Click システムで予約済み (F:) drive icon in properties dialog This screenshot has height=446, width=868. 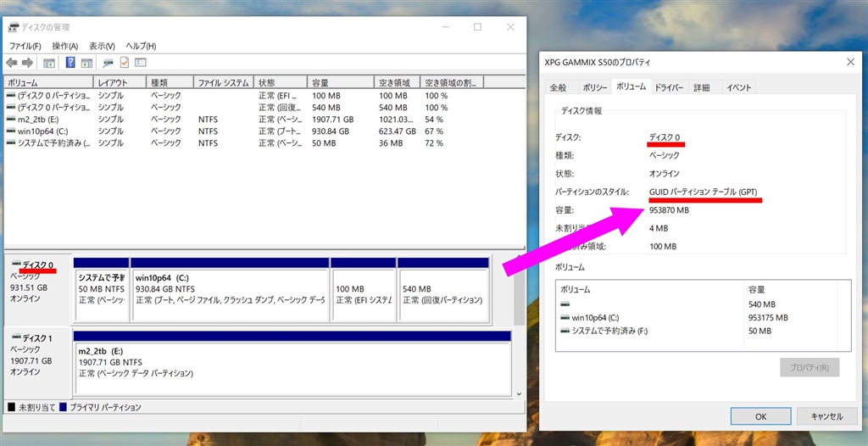click(565, 331)
